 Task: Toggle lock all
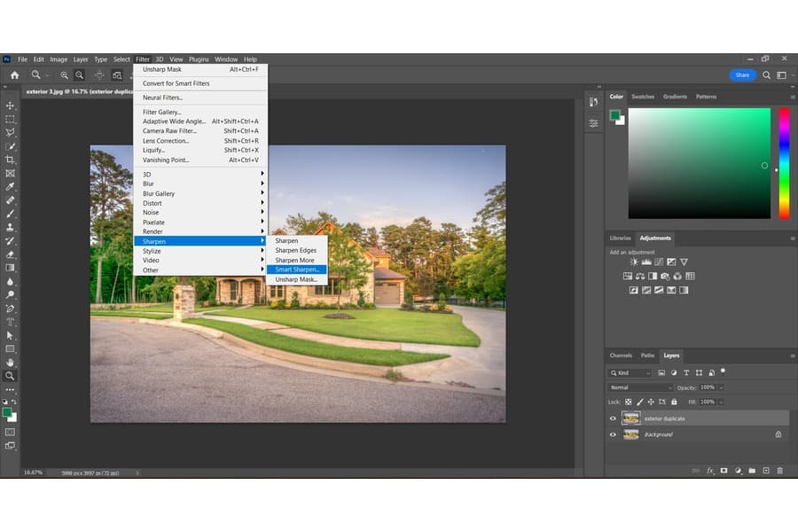(x=675, y=403)
